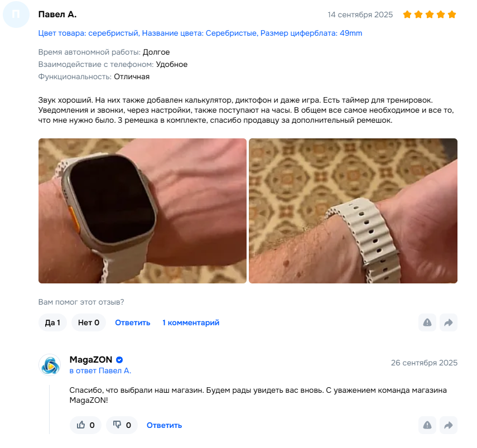Click the reviewer avatar with letter П
The width and height of the screenshot is (477, 448).
(16, 15)
